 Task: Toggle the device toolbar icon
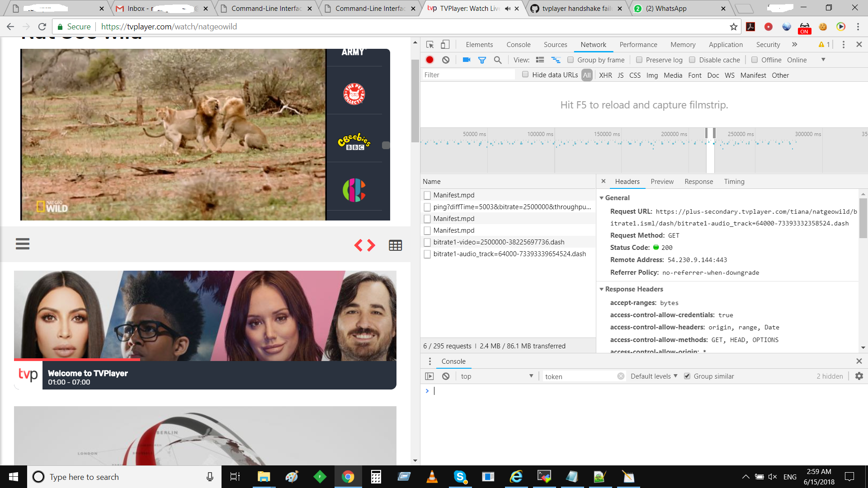pos(445,44)
